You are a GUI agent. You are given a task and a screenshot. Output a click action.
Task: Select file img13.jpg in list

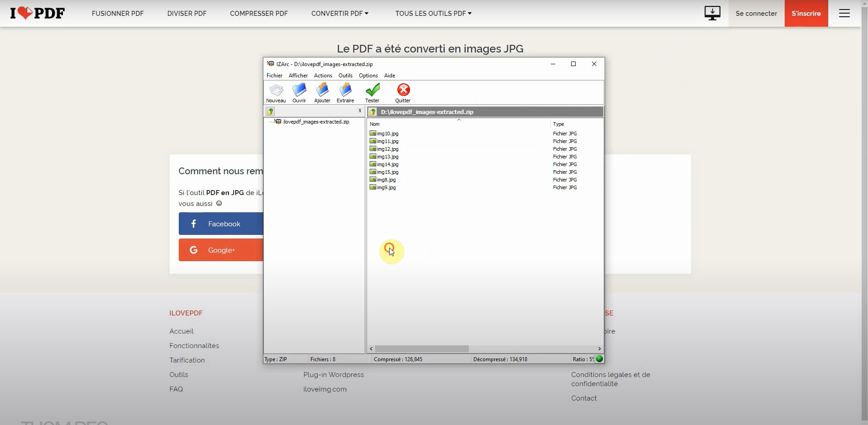coord(387,157)
